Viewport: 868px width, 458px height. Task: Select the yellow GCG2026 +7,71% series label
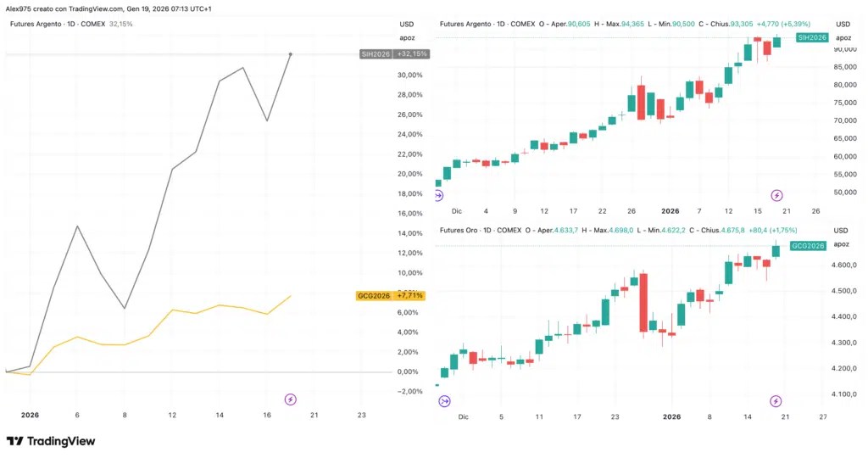pyautogui.click(x=390, y=296)
